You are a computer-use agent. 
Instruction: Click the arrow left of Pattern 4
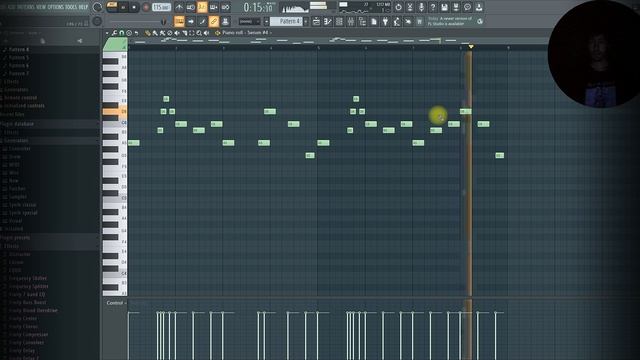point(267,21)
